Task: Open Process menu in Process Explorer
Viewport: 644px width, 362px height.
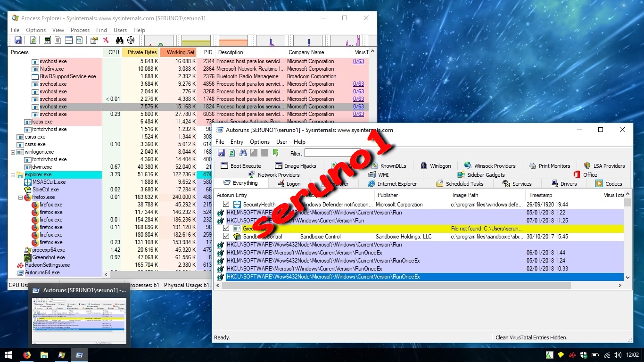Action: (x=80, y=30)
